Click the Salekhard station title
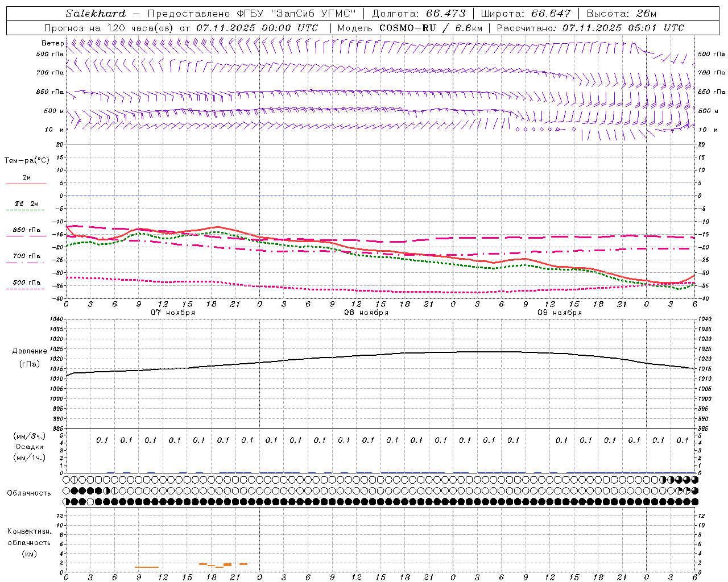 tap(96, 14)
